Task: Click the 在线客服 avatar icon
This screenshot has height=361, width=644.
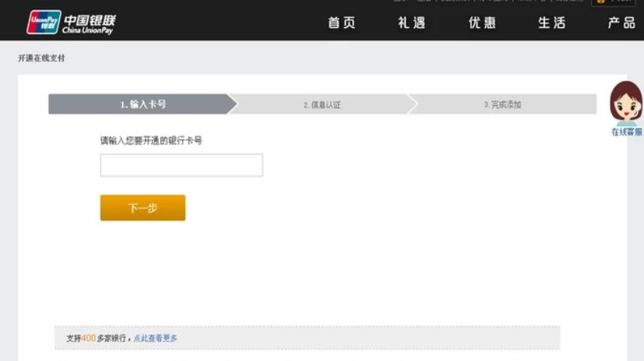Action: tap(626, 103)
